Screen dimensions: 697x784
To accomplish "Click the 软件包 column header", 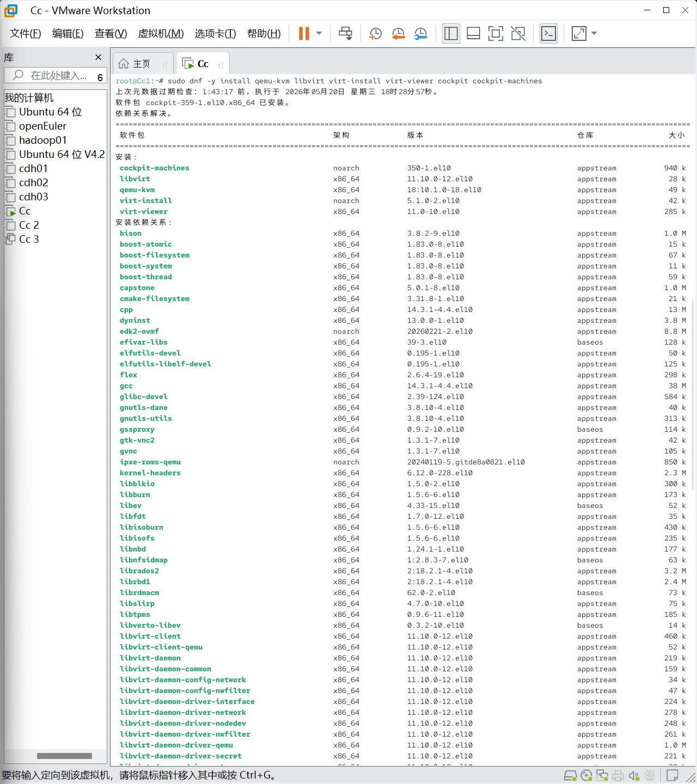I will coord(132,135).
